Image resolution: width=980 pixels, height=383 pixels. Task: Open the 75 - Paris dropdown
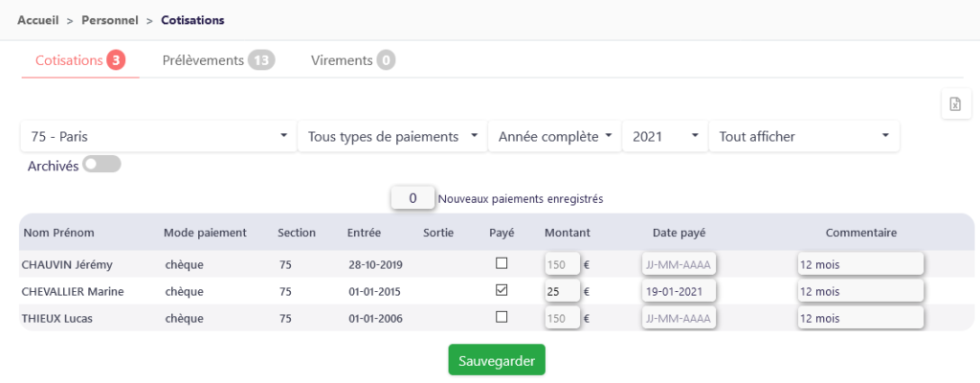tap(159, 136)
